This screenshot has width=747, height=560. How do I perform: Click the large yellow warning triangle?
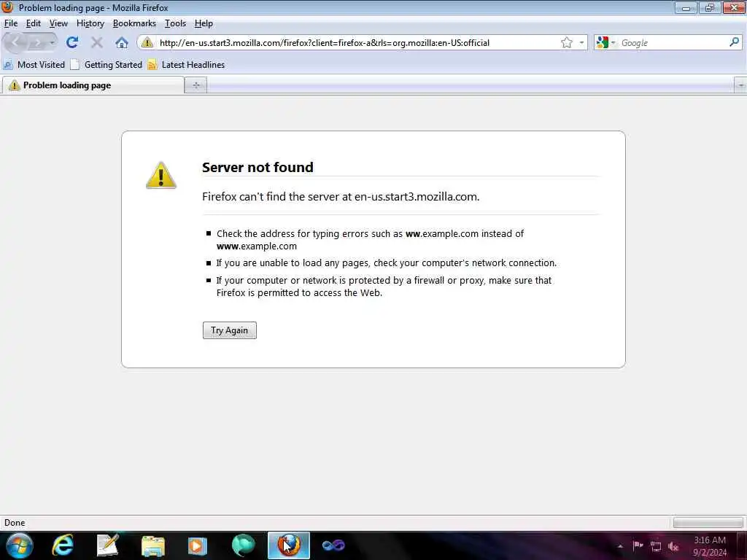click(161, 175)
